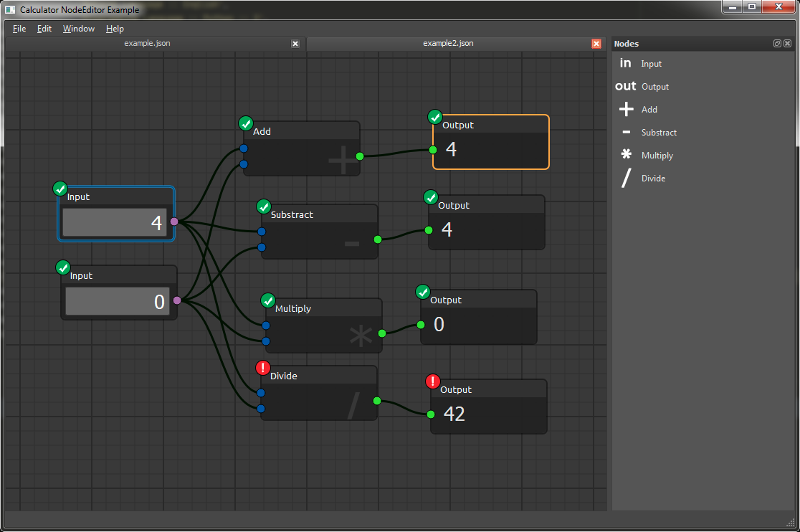Select the orange-outlined Output node by its title
The image size is (800, 532).
(457, 125)
